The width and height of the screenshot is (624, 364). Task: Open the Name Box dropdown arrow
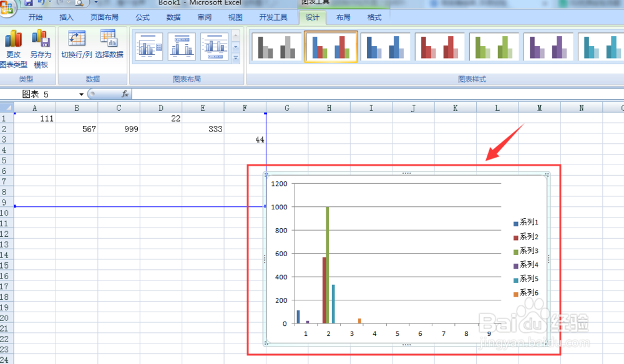click(x=81, y=94)
